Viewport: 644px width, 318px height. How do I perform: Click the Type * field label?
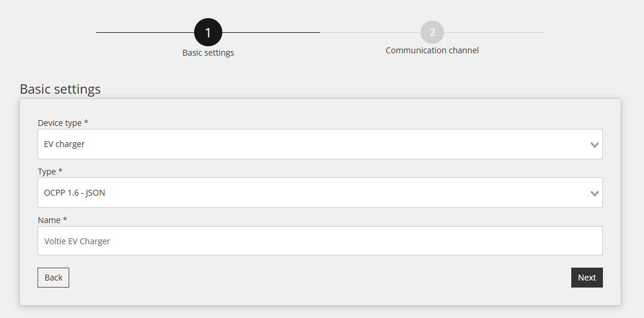(x=50, y=171)
